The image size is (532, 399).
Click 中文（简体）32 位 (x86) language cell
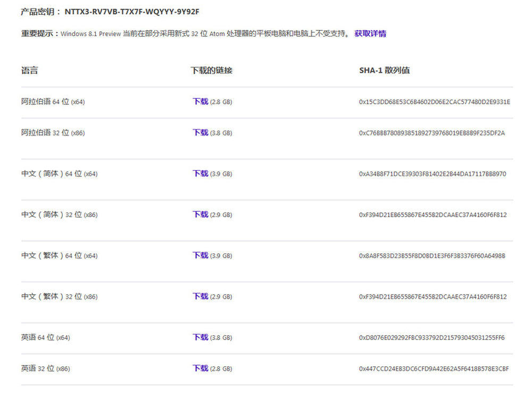60,215
